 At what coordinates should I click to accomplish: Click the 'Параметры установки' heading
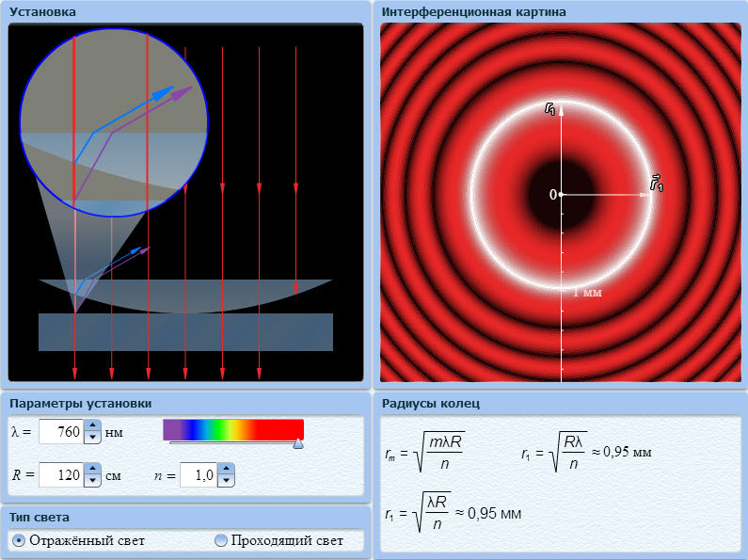tap(81, 404)
